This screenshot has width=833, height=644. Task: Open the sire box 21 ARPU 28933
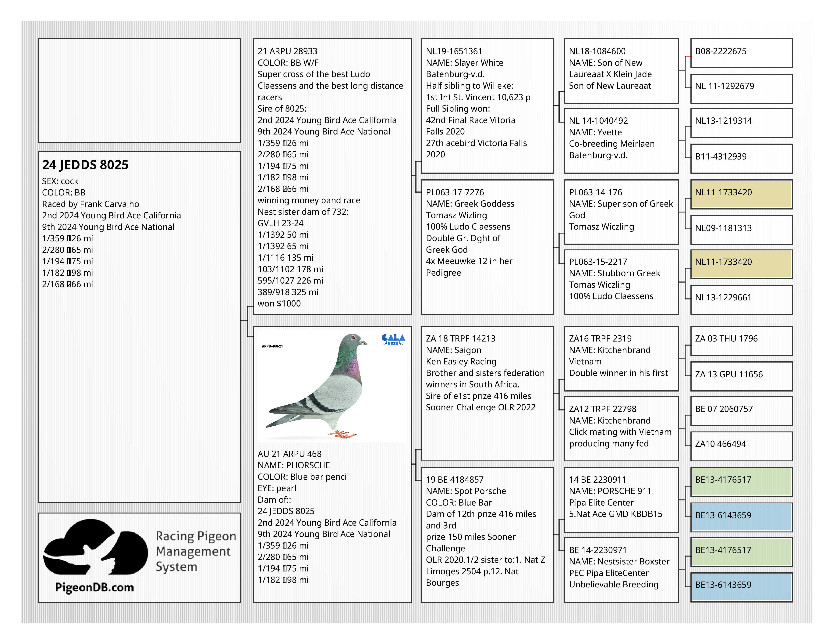tap(332, 176)
